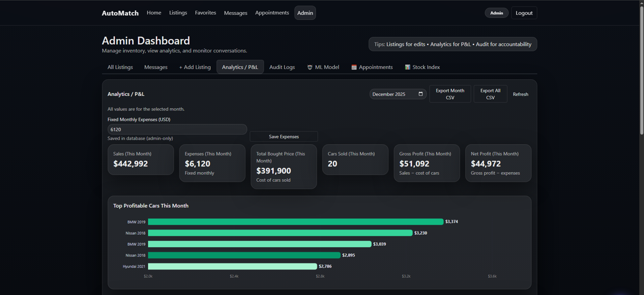Click the Stock Index chart icon
Screen dimensions: 644x295
coord(407,67)
